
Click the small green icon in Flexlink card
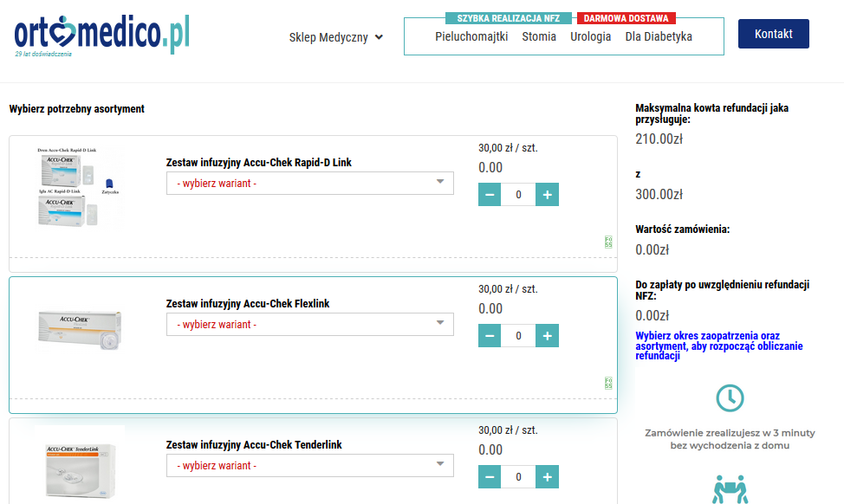click(x=608, y=383)
